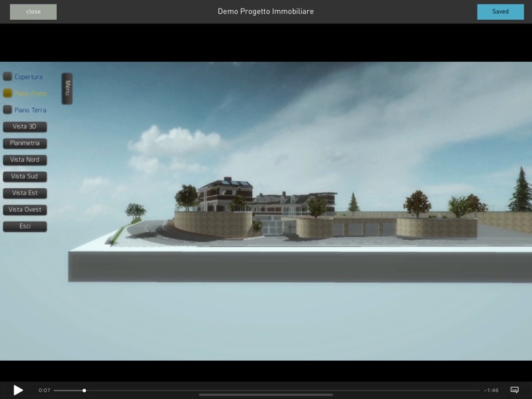Select Vista Est view
The height and width of the screenshot is (399, 532).
click(x=25, y=193)
